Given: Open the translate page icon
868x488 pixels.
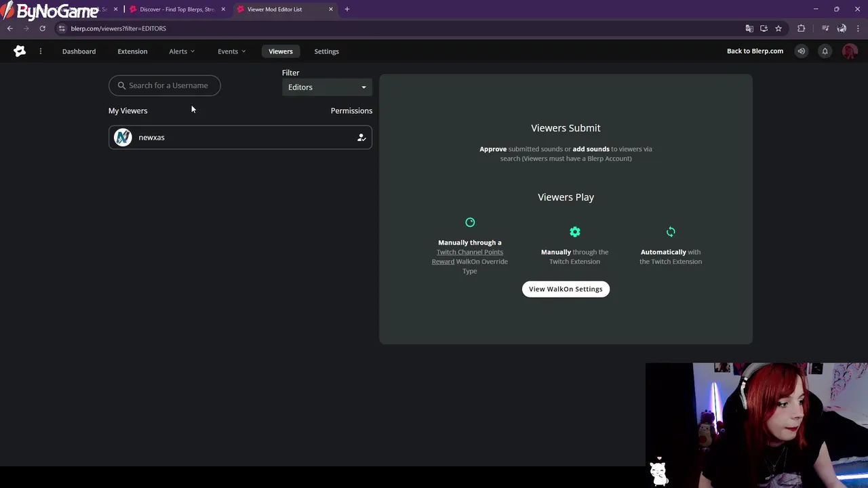Looking at the screenshot, I should (749, 28).
